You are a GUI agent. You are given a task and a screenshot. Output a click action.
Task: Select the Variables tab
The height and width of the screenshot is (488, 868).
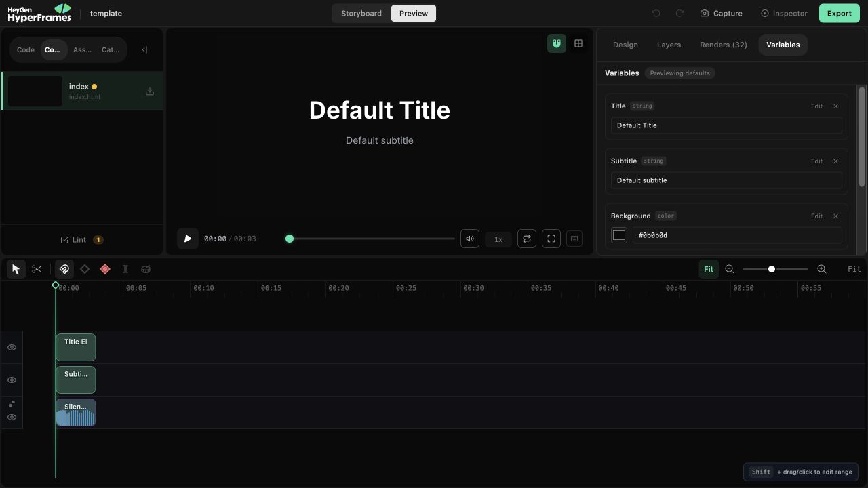(783, 45)
